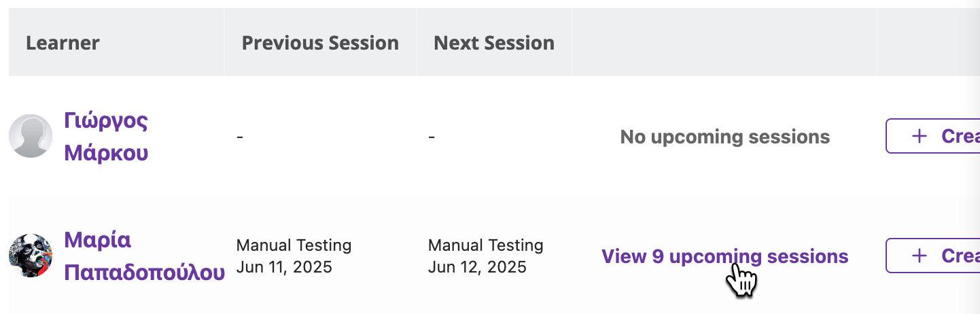This screenshot has width=980, height=314.
Task: Click Γιώργος Μάρκου's empty Previous Session dash
Action: 240,137
